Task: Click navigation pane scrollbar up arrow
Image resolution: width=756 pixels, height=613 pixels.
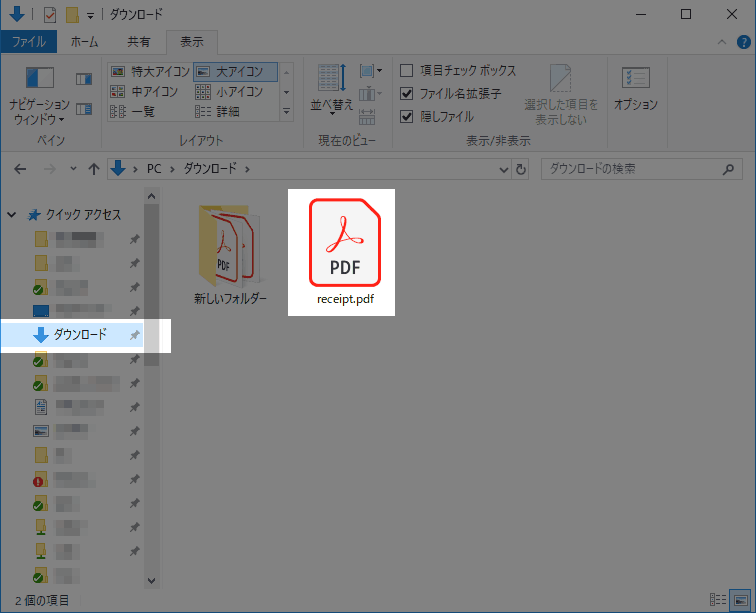Action: tap(151, 196)
